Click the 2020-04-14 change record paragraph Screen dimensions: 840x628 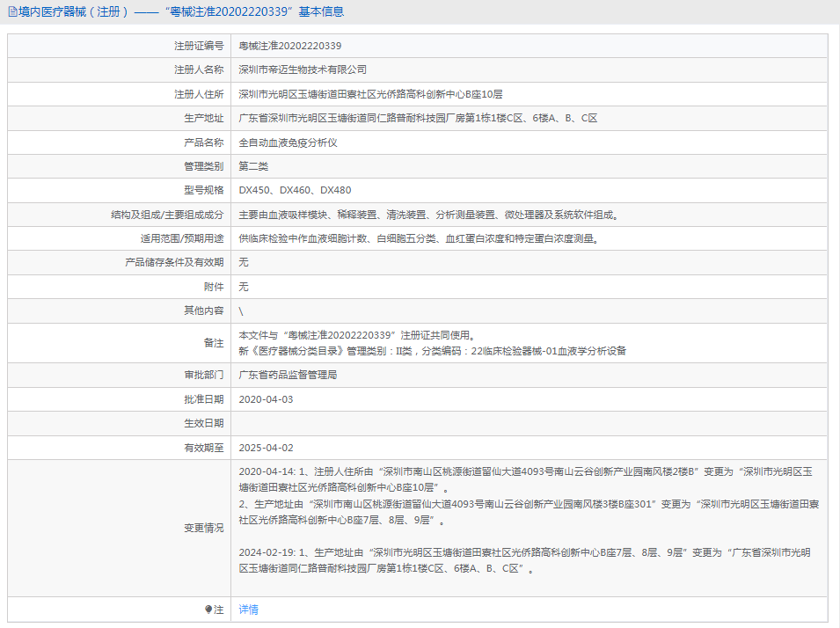click(529, 496)
